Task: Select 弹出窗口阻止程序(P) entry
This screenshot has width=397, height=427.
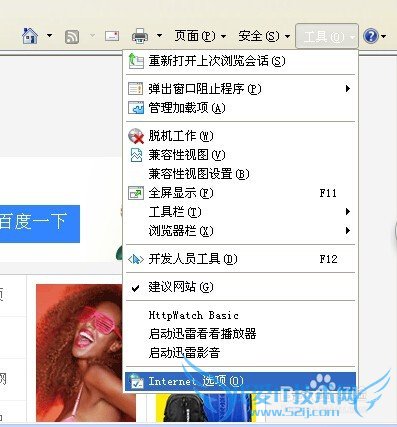Action: (240, 89)
